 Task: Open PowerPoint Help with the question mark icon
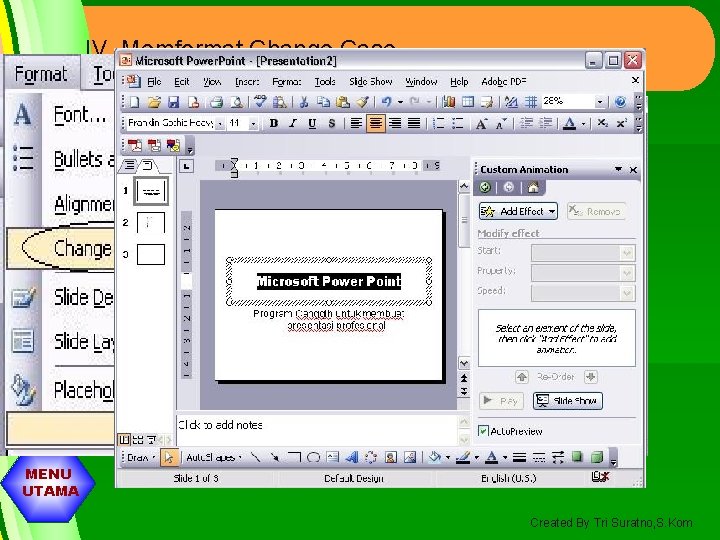click(620, 102)
